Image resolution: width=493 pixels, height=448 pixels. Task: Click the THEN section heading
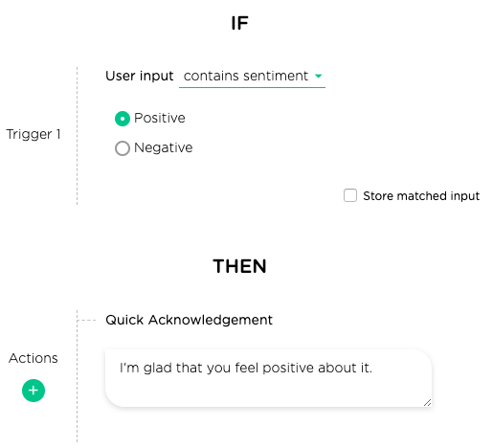coord(239,266)
